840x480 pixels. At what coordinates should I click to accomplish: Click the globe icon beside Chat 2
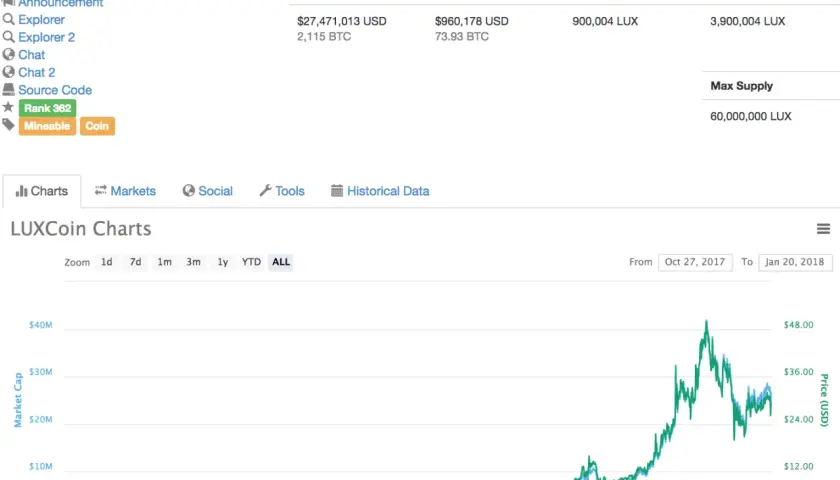[9, 72]
